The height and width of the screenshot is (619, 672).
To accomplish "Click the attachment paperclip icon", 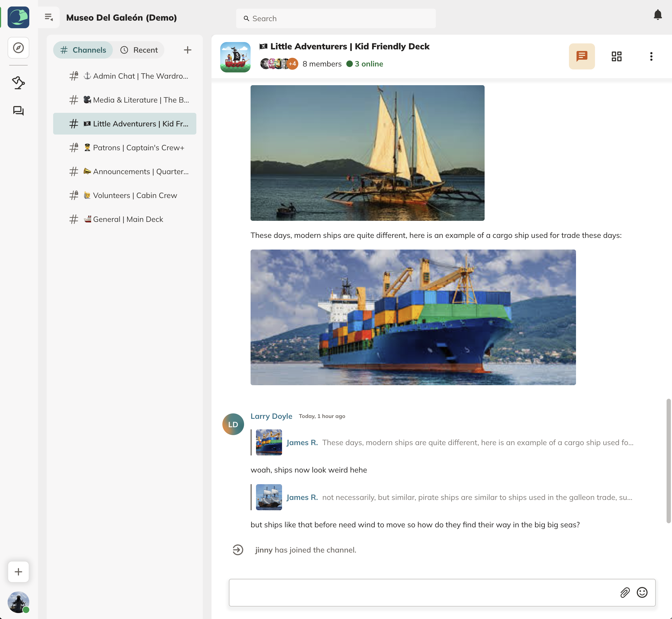I will [x=625, y=592].
